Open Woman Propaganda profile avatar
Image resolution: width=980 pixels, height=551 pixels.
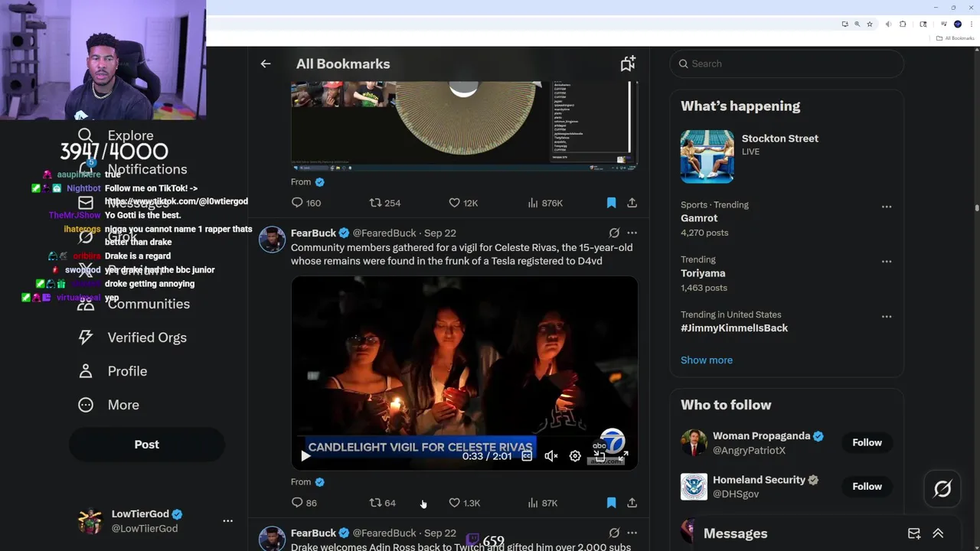point(694,442)
